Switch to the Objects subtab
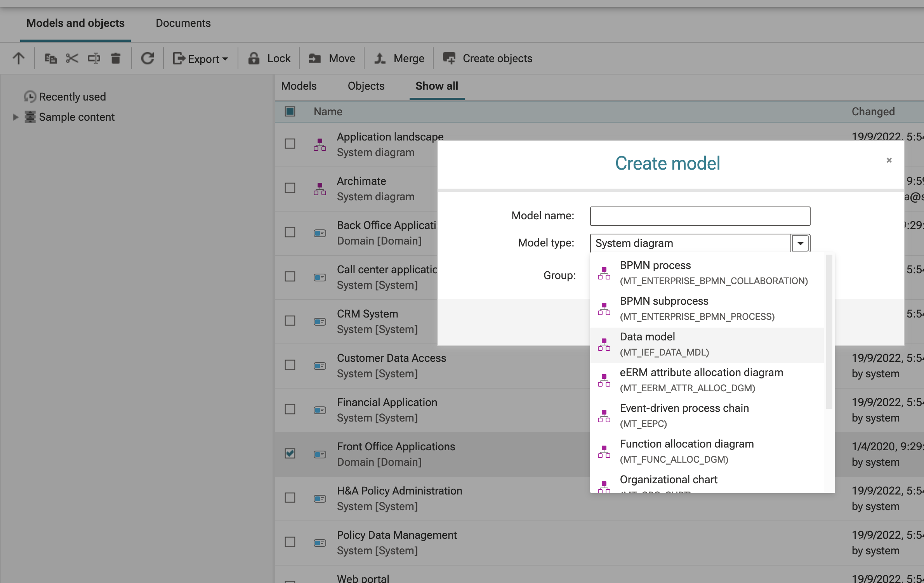The height and width of the screenshot is (583, 924). pyautogui.click(x=366, y=86)
